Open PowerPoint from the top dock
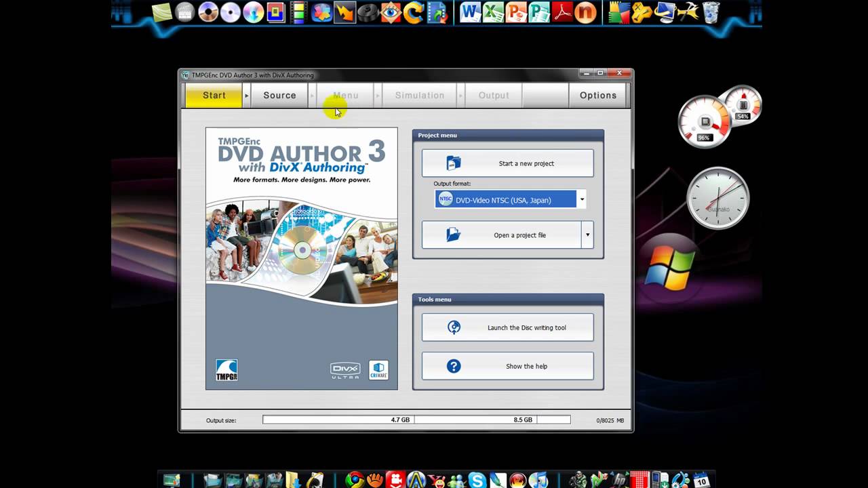The width and height of the screenshot is (868, 488). (x=516, y=12)
